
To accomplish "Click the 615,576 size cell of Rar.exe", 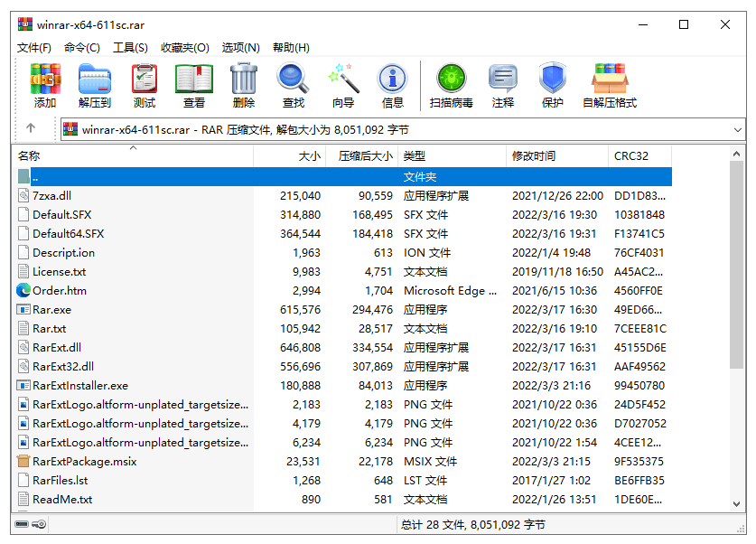I will pos(300,309).
